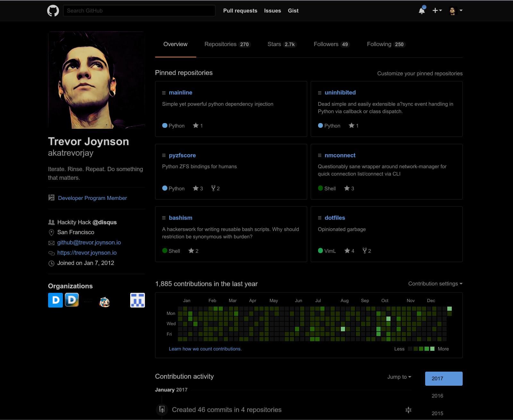The width and height of the screenshot is (513, 420).
Task: Click the fork count on dotfiles
Action: tap(367, 251)
